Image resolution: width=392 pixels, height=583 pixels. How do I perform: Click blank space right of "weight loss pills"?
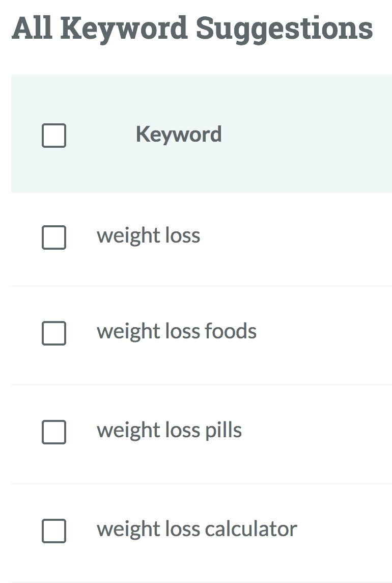[317, 431]
